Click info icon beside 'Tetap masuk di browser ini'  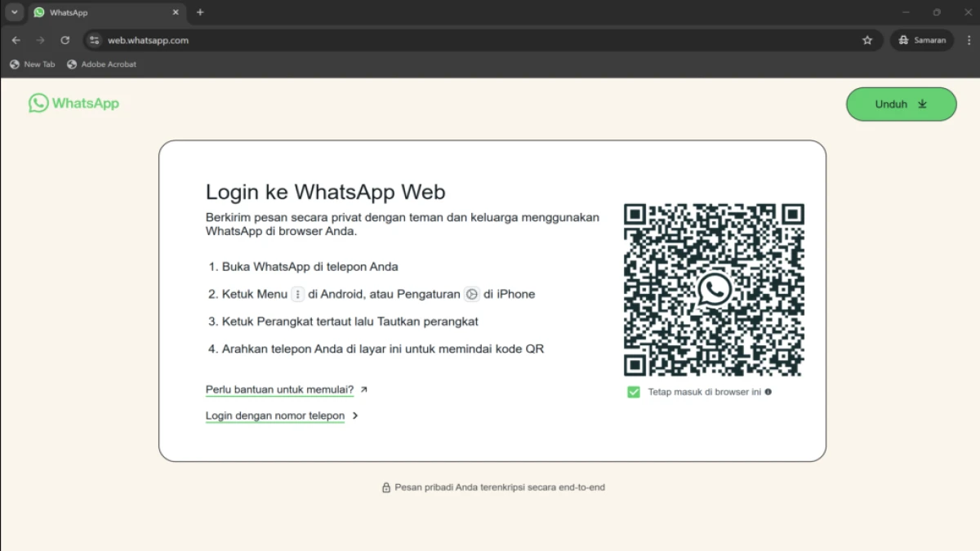tap(768, 392)
